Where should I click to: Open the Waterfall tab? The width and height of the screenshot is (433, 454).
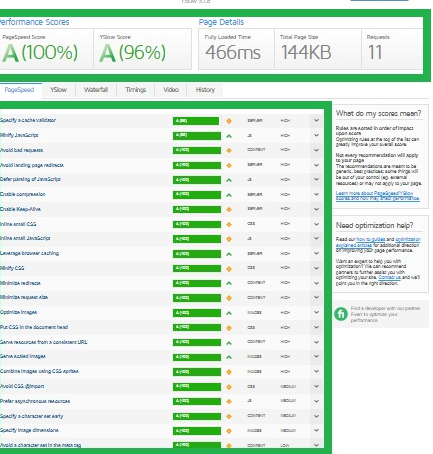click(x=96, y=90)
